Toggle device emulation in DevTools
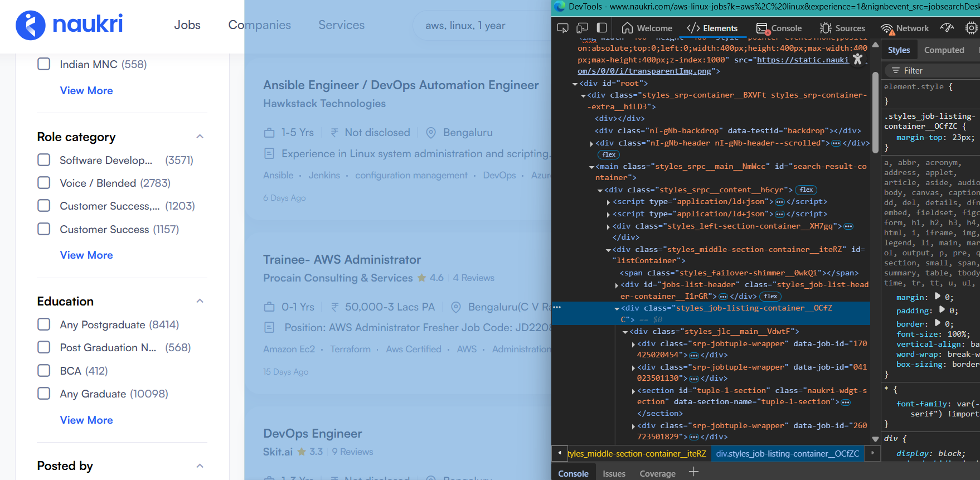Image resolution: width=980 pixels, height=480 pixels. coord(582,28)
